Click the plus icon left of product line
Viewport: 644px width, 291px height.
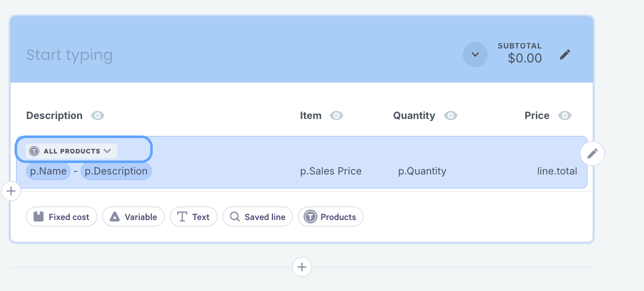11,191
